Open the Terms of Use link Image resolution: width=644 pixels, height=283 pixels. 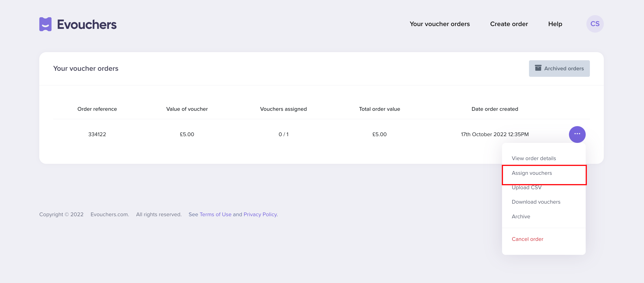tap(215, 214)
